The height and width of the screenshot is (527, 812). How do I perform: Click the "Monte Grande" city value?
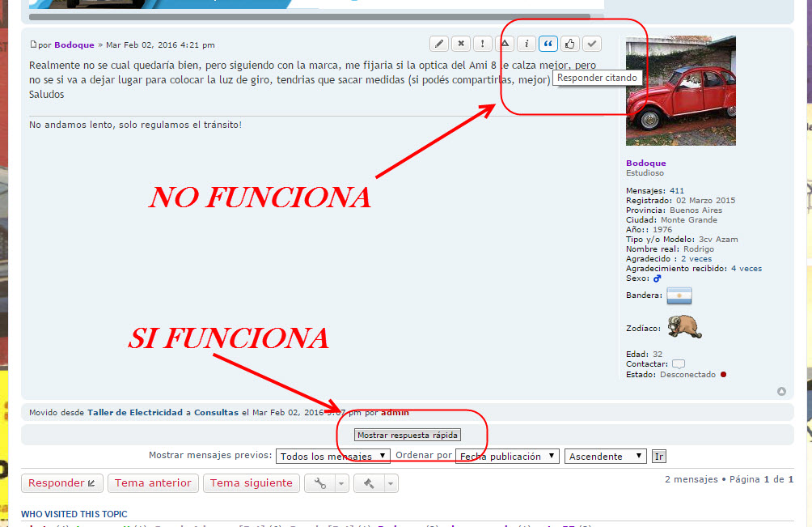pyautogui.click(x=689, y=219)
